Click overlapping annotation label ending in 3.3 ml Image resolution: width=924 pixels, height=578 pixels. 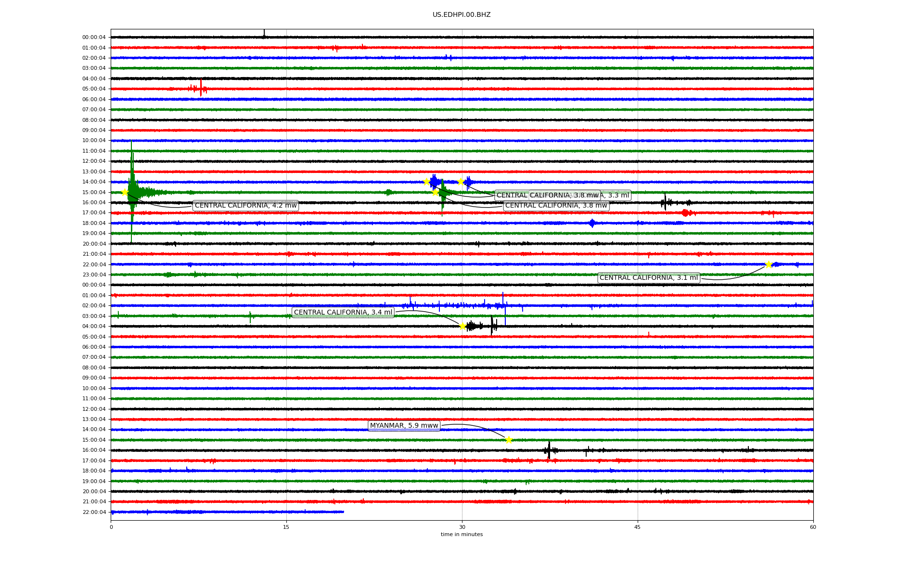point(618,196)
